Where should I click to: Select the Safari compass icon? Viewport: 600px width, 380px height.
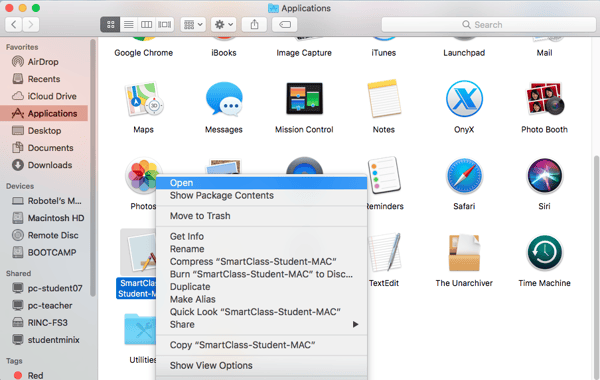464,176
